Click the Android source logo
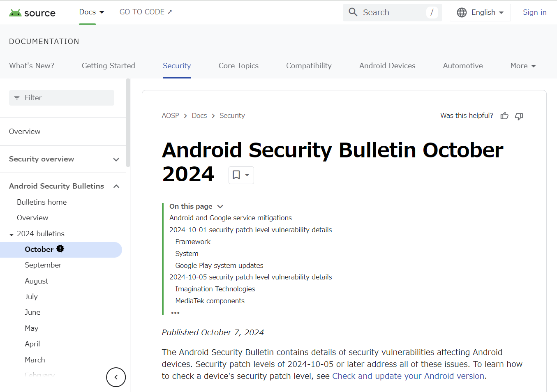The height and width of the screenshot is (392, 557). pyautogui.click(x=32, y=12)
